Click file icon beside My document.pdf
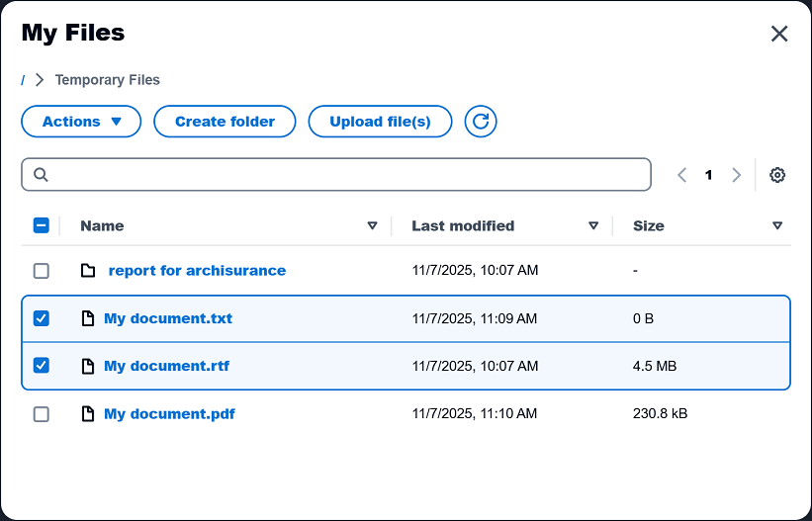This screenshot has height=521, width=812. [x=88, y=414]
